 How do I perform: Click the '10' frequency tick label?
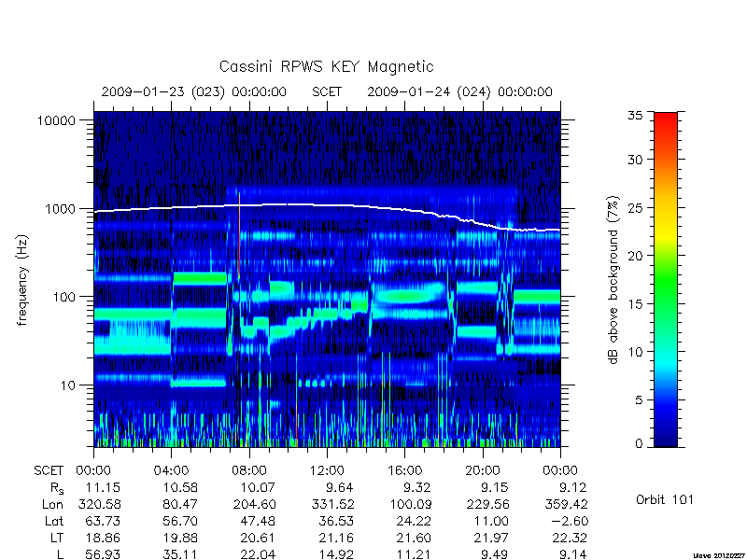click(x=68, y=385)
